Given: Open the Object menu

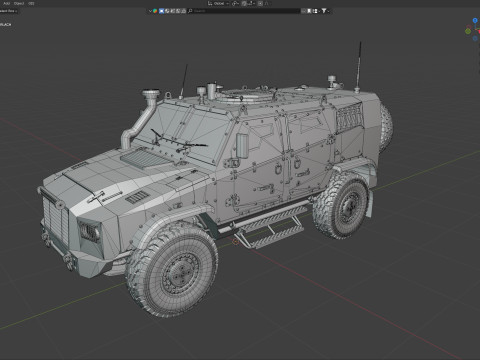Looking at the screenshot, I should (x=19, y=3).
